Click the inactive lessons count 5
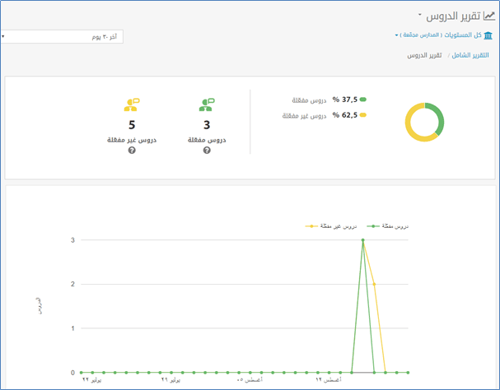 (132, 125)
